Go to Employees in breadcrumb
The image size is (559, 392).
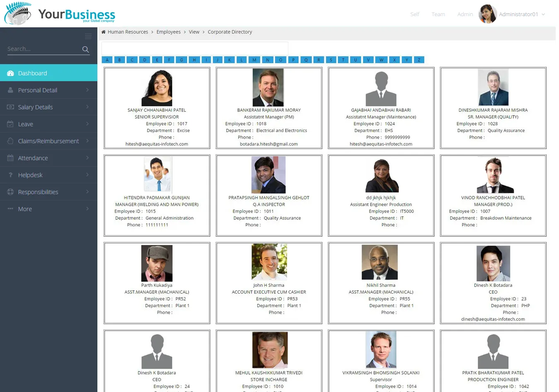point(168,32)
